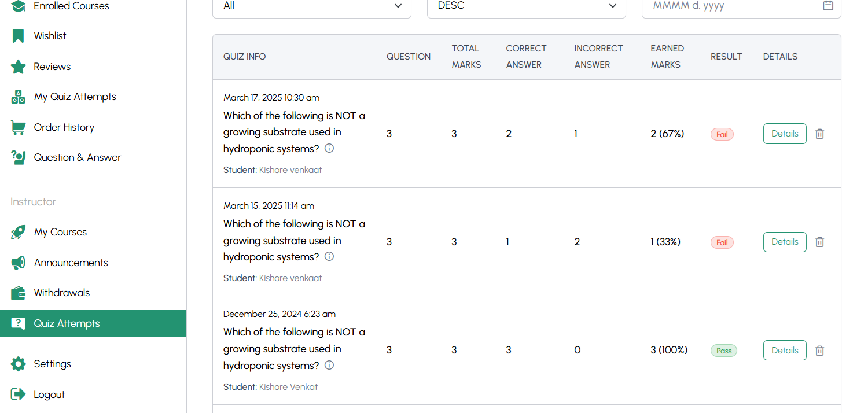Log out using the Logout link
Viewport: 868px width, 413px height.
click(x=49, y=394)
